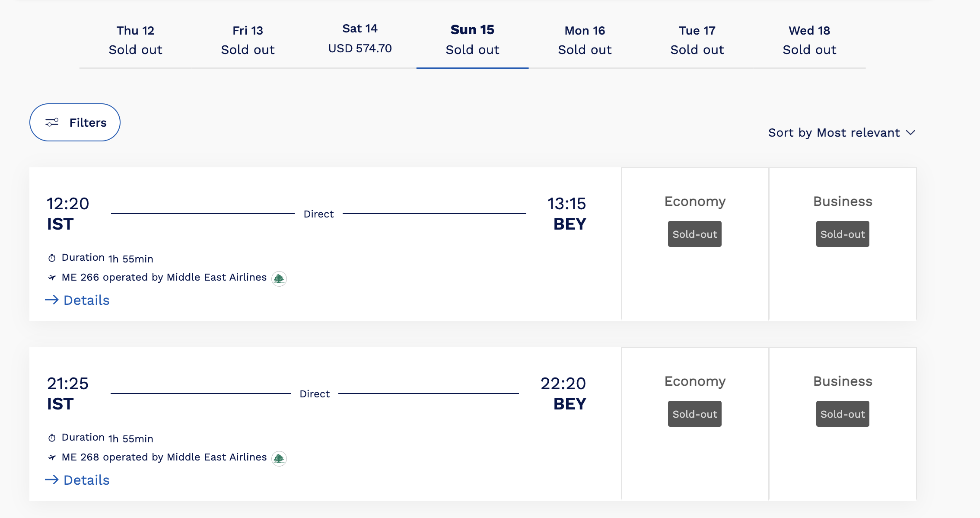The height and width of the screenshot is (518, 980).
Task: Click the Filters slider icon
Action: coord(52,123)
